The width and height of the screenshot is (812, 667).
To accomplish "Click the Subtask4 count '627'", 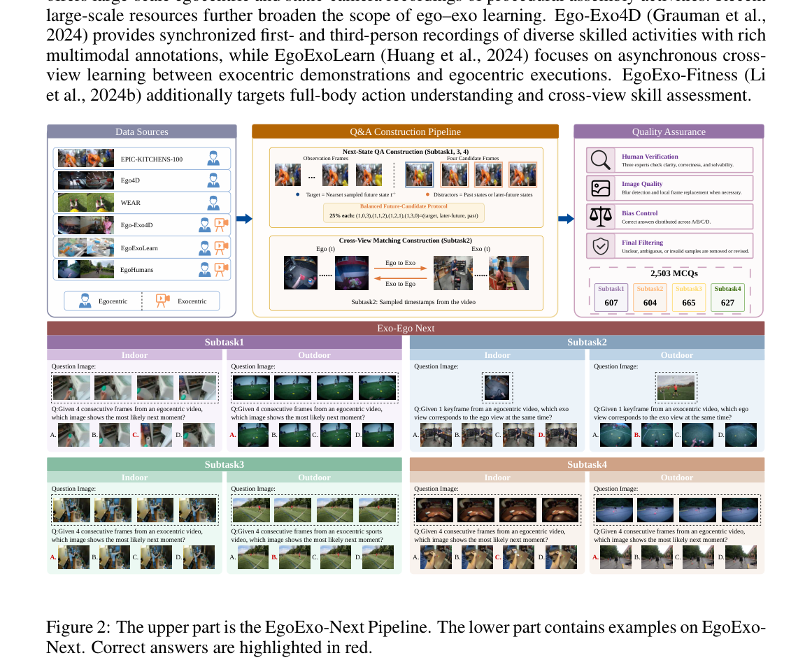I will (x=727, y=303).
